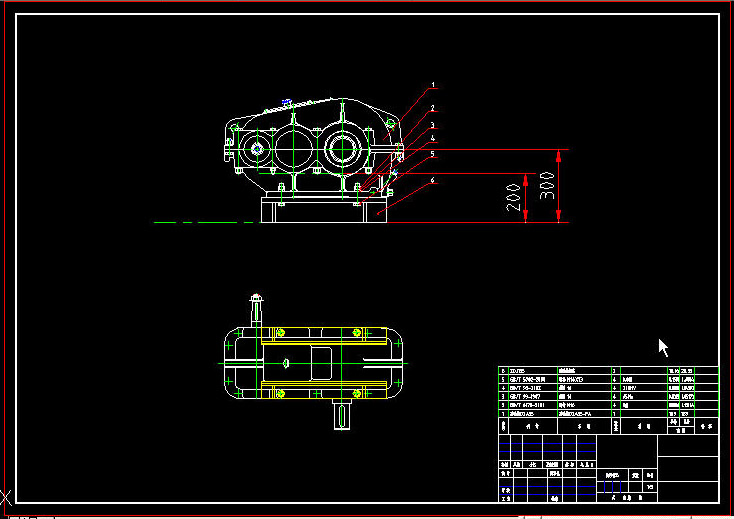This screenshot has width=734, height=519.
Task: Click the UCS origin X marker
Action: [x=6, y=497]
